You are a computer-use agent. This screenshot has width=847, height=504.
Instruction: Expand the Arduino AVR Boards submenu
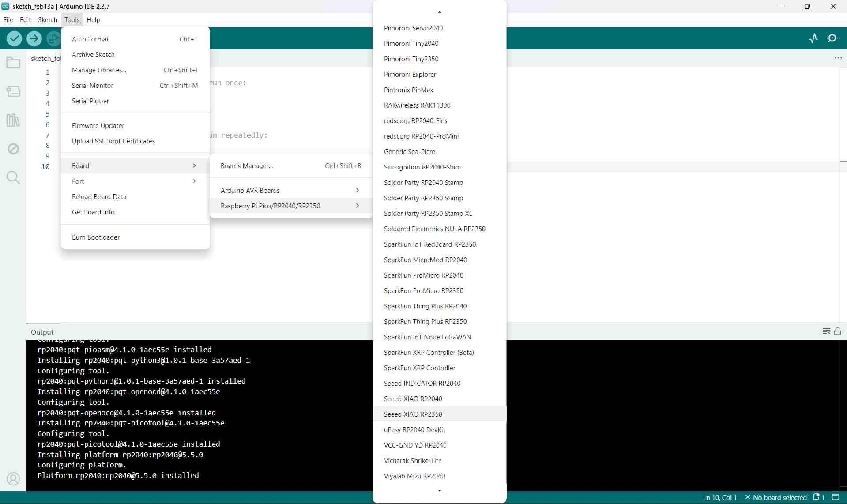pyautogui.click(x=291, y=190)
